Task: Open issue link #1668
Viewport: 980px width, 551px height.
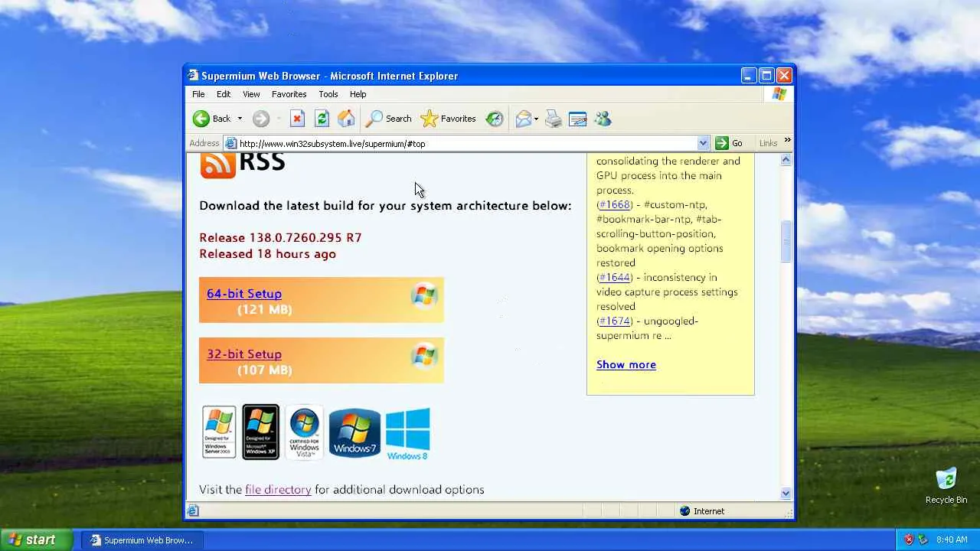Action: [x=614, y=205]
